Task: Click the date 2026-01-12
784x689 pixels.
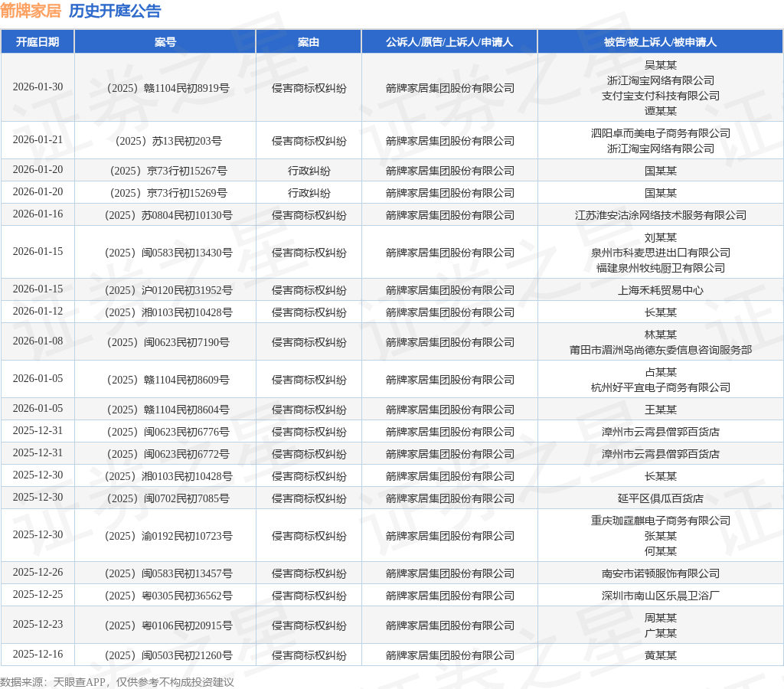Action: tap(38, 311)
